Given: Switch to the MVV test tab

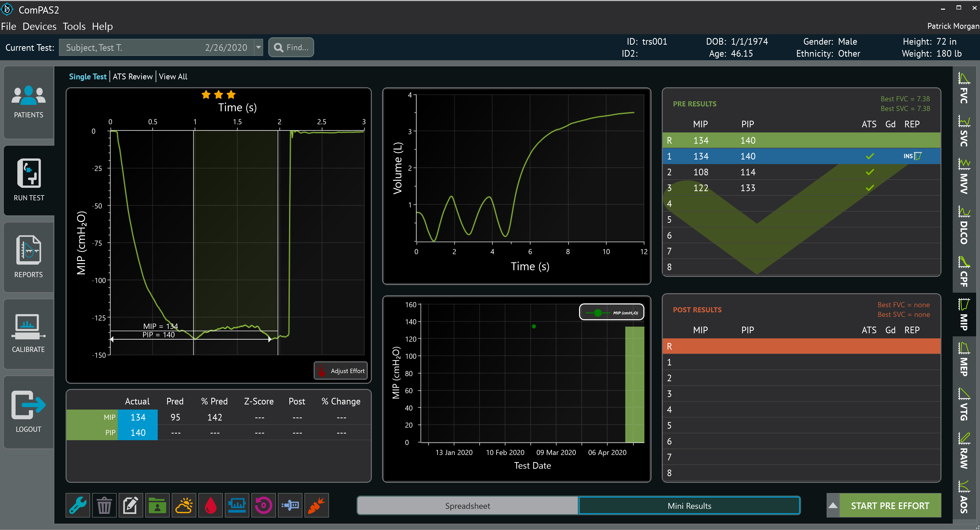Looking at the screenshot, I should (964, 176).
